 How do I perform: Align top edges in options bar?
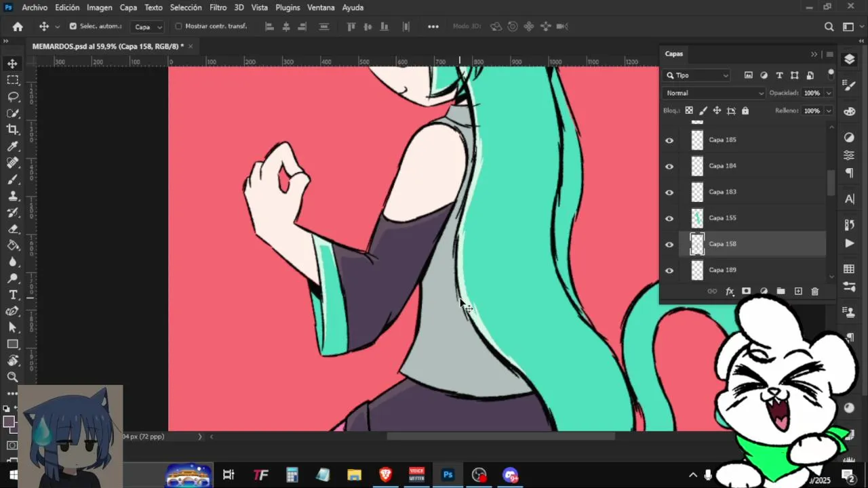351,26
